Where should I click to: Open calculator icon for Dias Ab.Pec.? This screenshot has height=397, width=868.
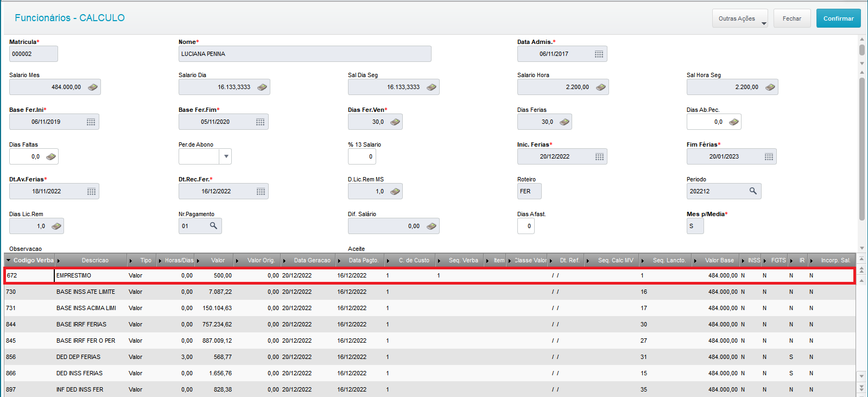pyautogui.click(x=734, y=122)
